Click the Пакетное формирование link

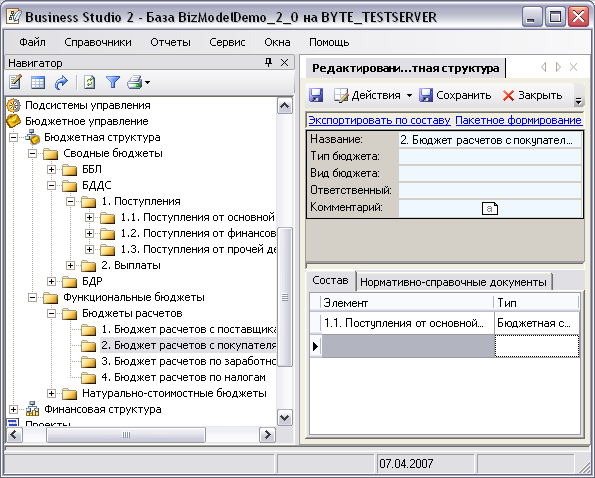[518, 120]
